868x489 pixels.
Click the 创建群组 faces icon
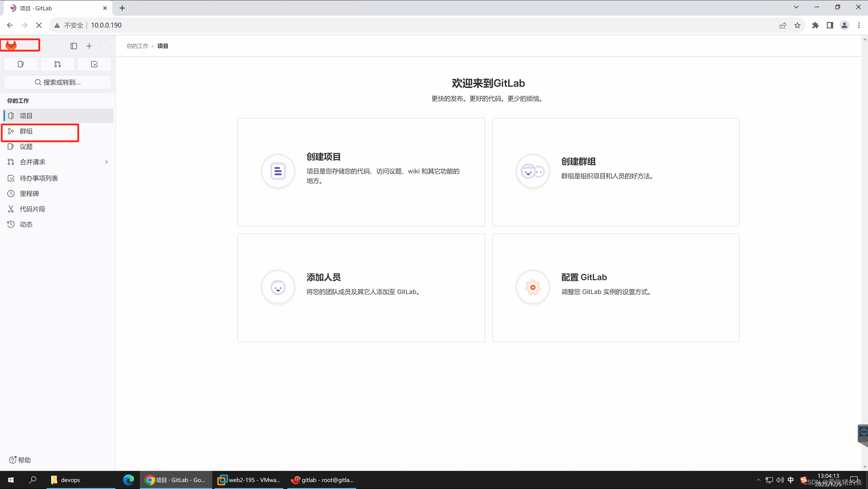pos(533,171)
